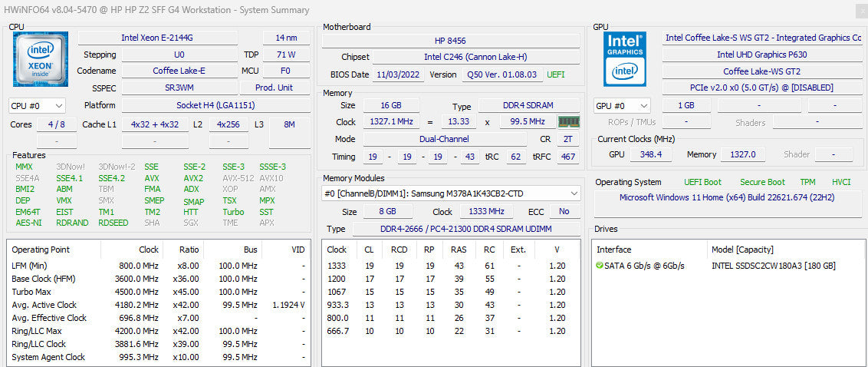Click the SATA 6 Gb/s @ 6Gb/s interface entry
Image resolution: width=868 pixels, height=367 pixels.
[645, 266]
